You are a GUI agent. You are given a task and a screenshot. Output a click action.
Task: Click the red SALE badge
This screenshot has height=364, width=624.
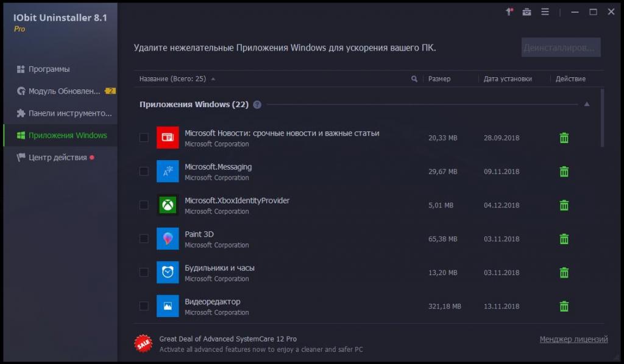click(143, 343)
